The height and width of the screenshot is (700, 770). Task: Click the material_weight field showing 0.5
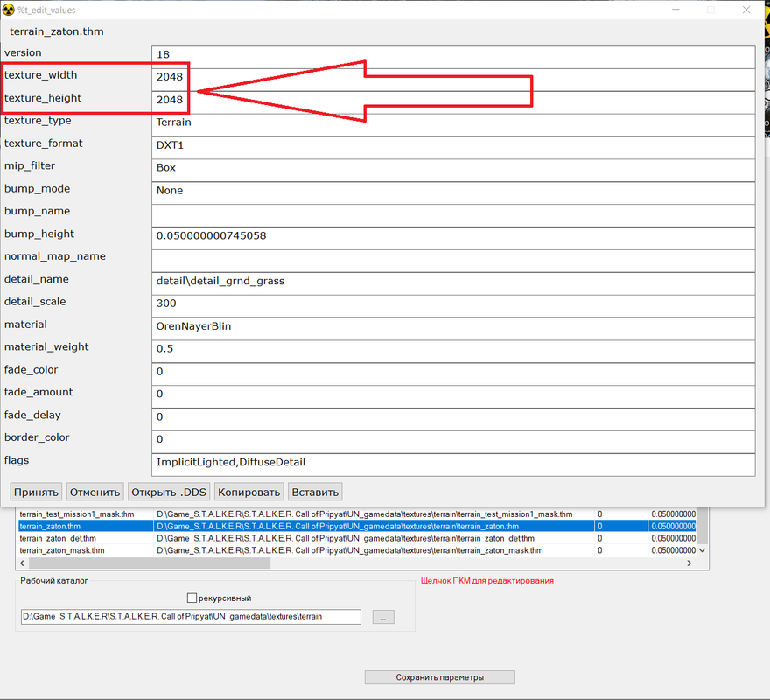[x=453, y=352]
